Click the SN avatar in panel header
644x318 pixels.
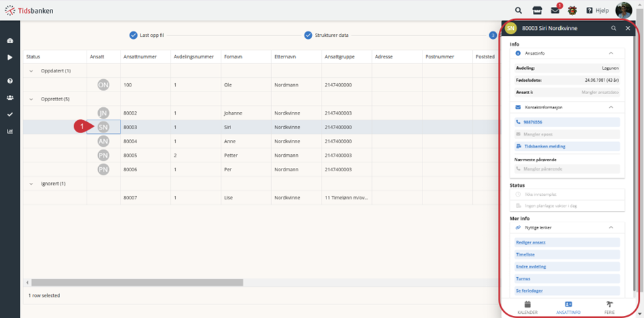click(510, 29)
